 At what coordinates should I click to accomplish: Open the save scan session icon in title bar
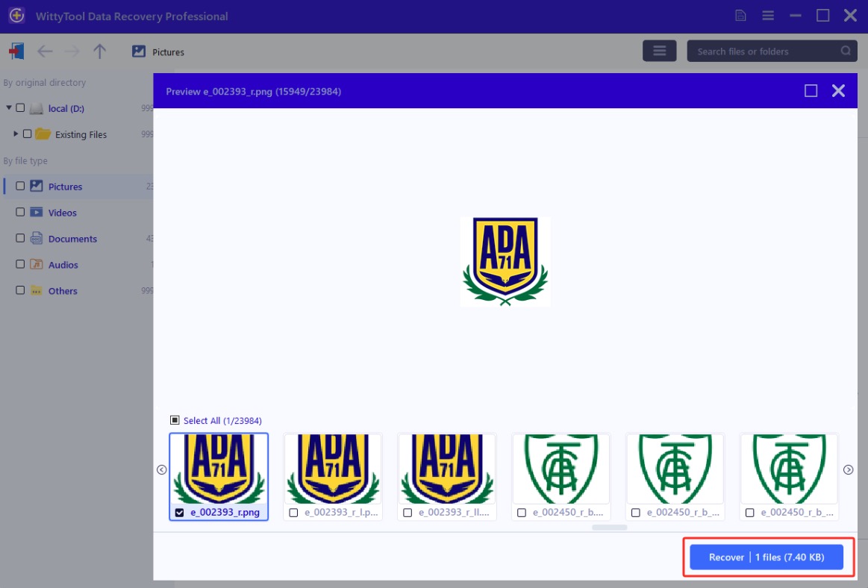point(740,16)
